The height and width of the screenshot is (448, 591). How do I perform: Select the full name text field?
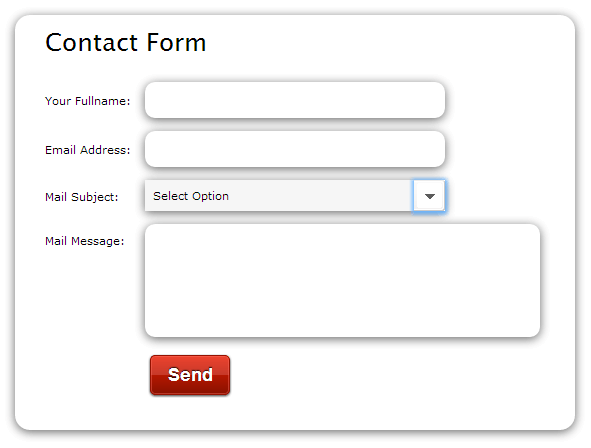coord(295,100)
